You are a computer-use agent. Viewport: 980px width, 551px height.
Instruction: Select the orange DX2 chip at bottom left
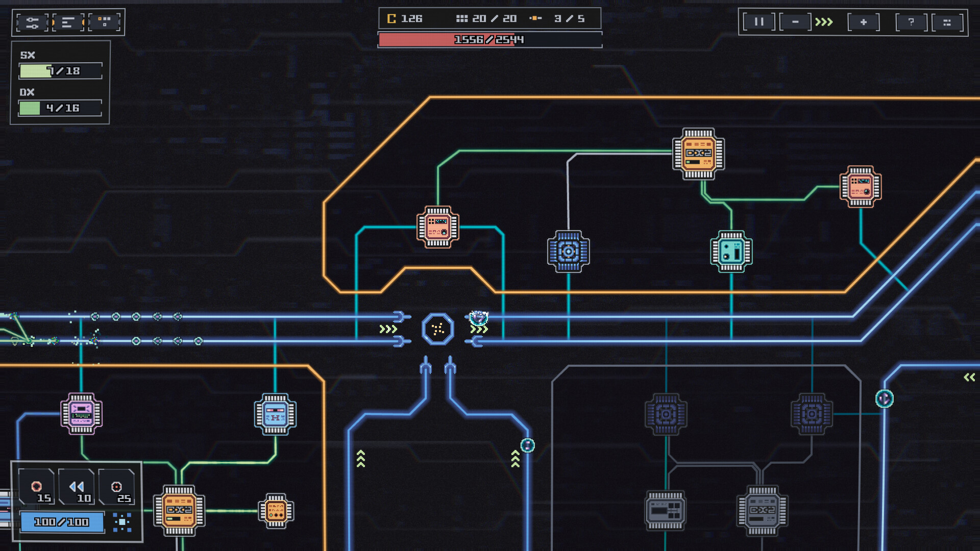(x=179, y=511)
